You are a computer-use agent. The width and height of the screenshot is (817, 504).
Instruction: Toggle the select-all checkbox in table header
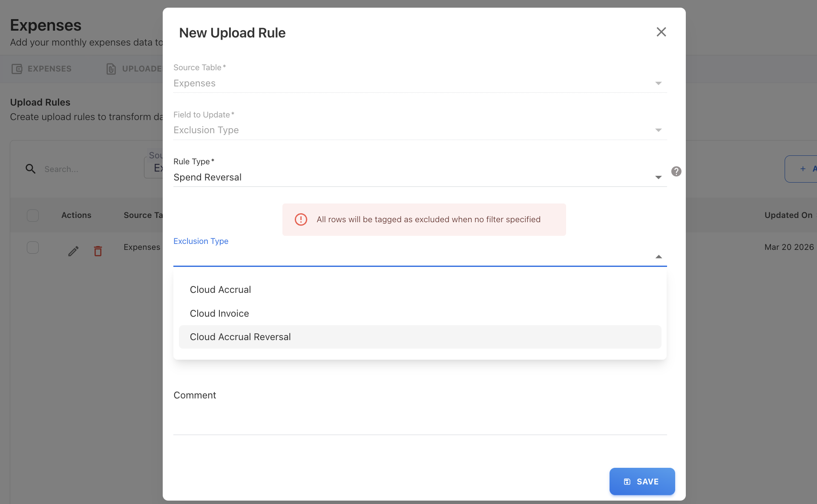(x=33, y=215)
